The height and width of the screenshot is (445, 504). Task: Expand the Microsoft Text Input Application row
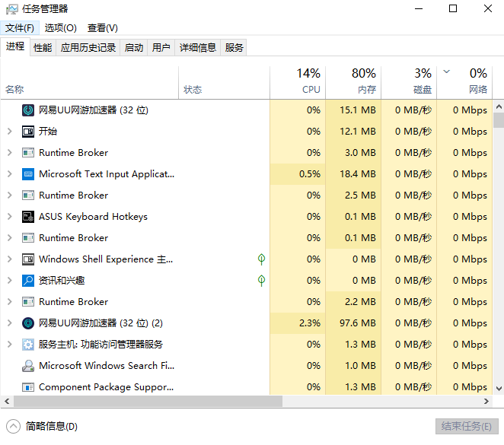click(x=10, y=174)
